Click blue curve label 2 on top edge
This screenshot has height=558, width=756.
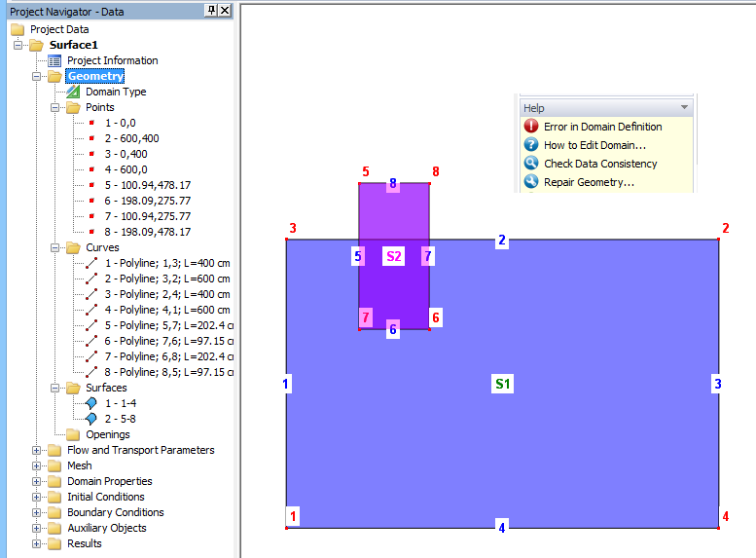502,240
